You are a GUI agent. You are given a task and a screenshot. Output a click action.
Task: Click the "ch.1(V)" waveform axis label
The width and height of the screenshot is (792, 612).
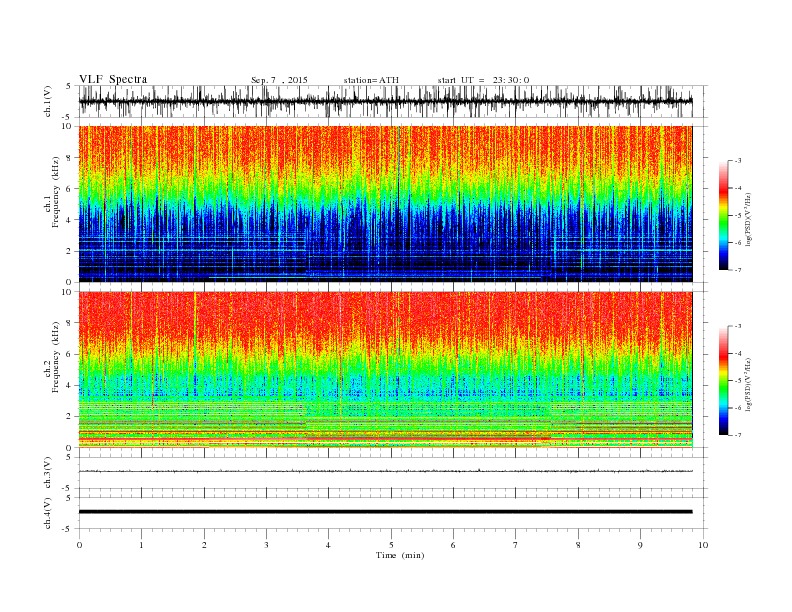(x=47, y=101)
